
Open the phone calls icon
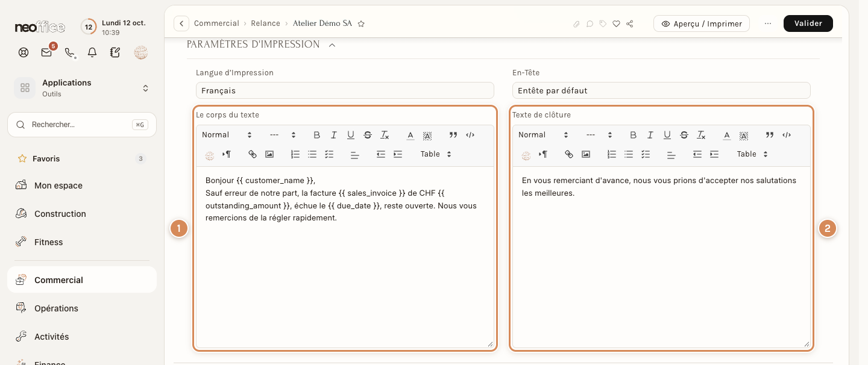69,52
